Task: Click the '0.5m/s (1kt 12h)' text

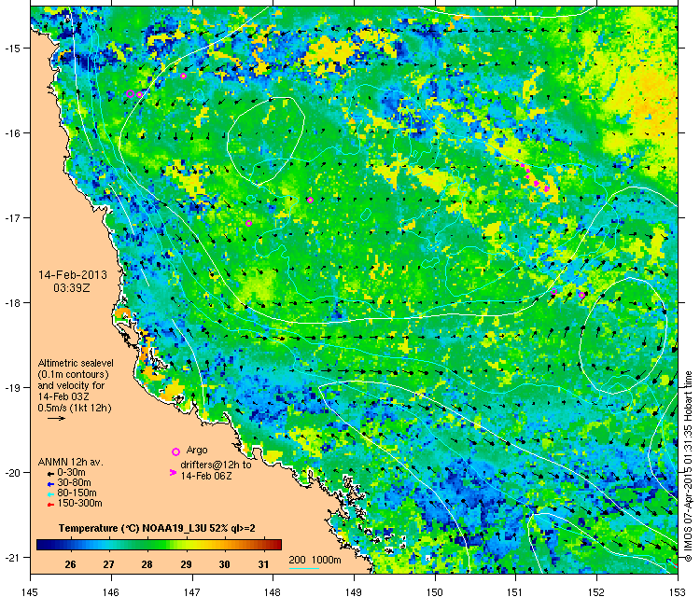Action: click(x=75, y=408)
